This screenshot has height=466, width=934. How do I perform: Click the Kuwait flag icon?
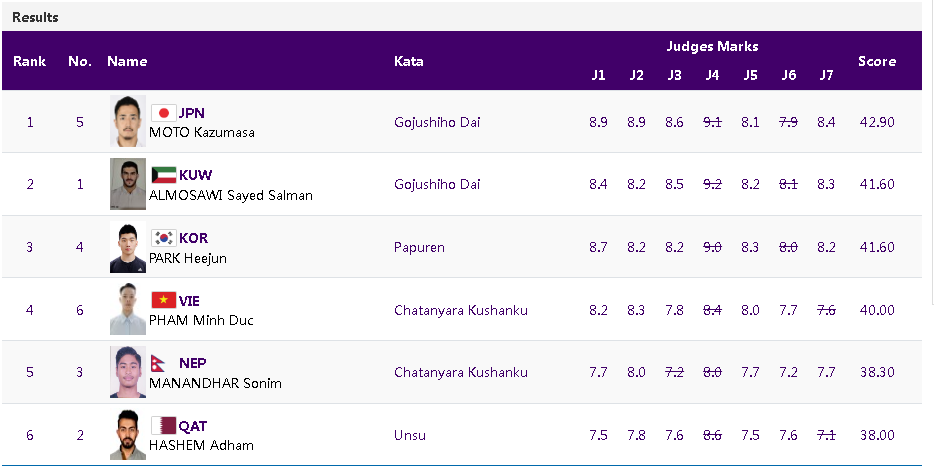(x=163, y=175)
